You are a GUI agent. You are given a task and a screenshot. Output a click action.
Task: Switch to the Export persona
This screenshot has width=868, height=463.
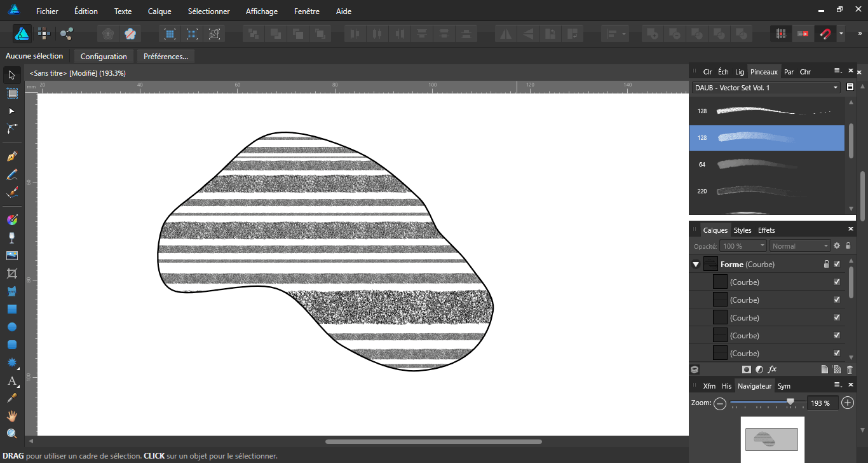tap(66, 34)
